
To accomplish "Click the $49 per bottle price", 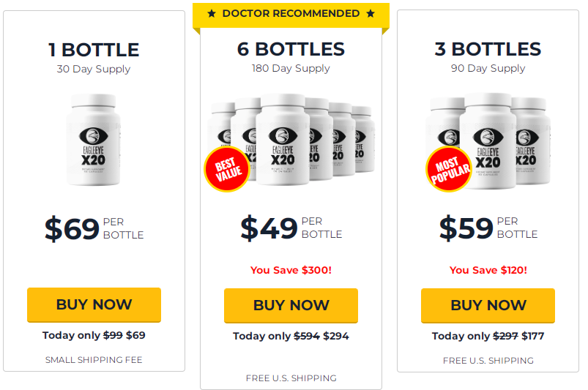I will pyautogui.click(x=291, y=228).
